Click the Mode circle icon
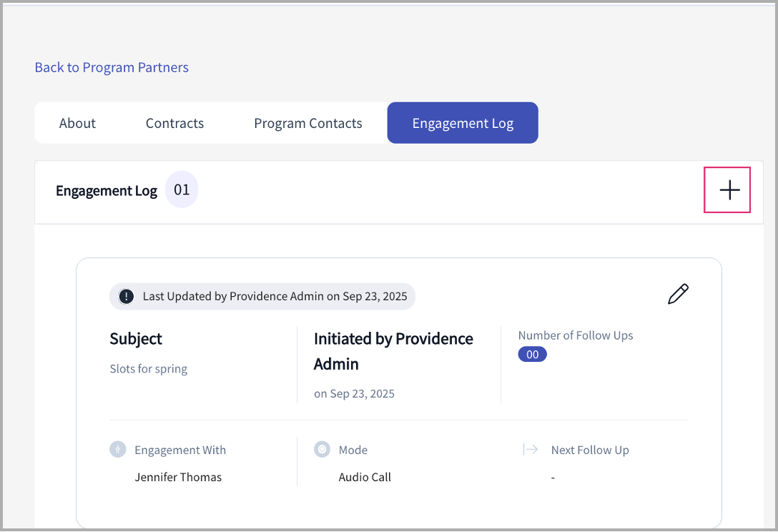 pos(322,450)
